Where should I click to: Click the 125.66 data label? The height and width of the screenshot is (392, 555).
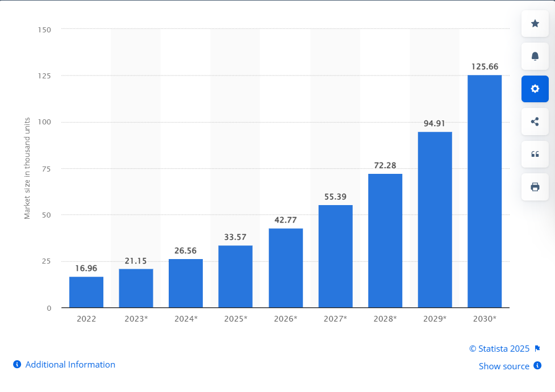485,66
